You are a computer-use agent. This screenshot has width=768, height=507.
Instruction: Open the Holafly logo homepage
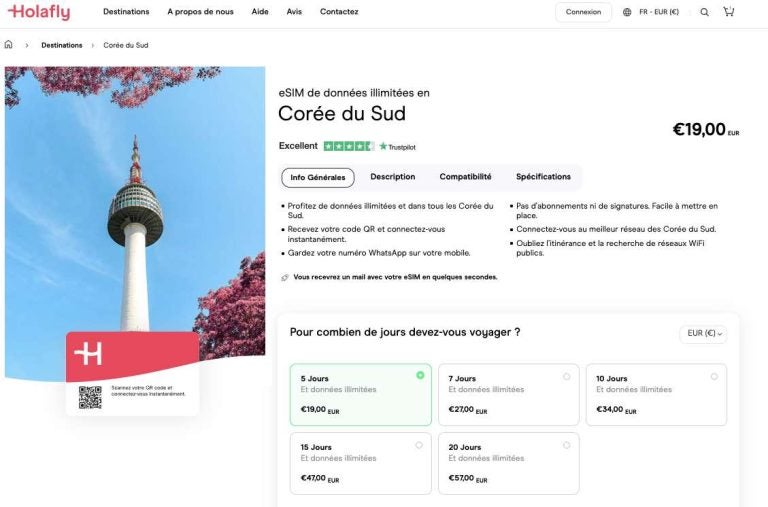point(39,12)
